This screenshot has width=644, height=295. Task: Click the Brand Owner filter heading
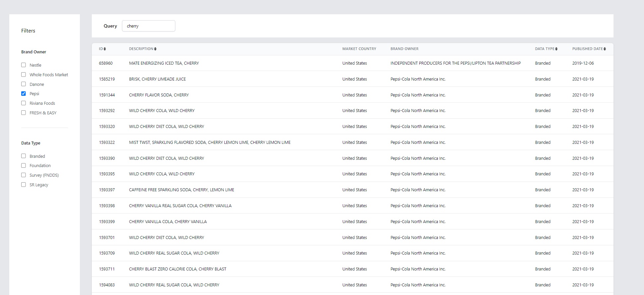point(34,52)
